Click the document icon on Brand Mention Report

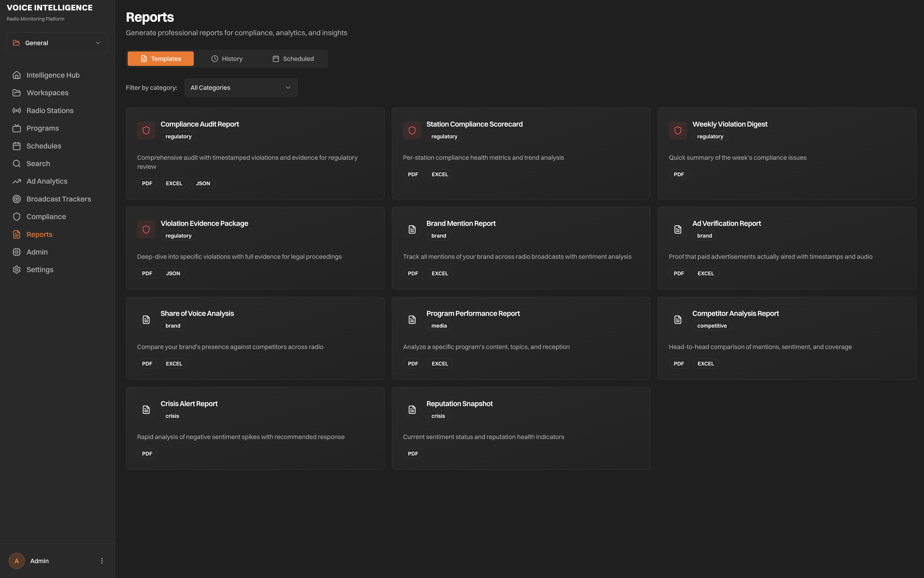[412, 229]
